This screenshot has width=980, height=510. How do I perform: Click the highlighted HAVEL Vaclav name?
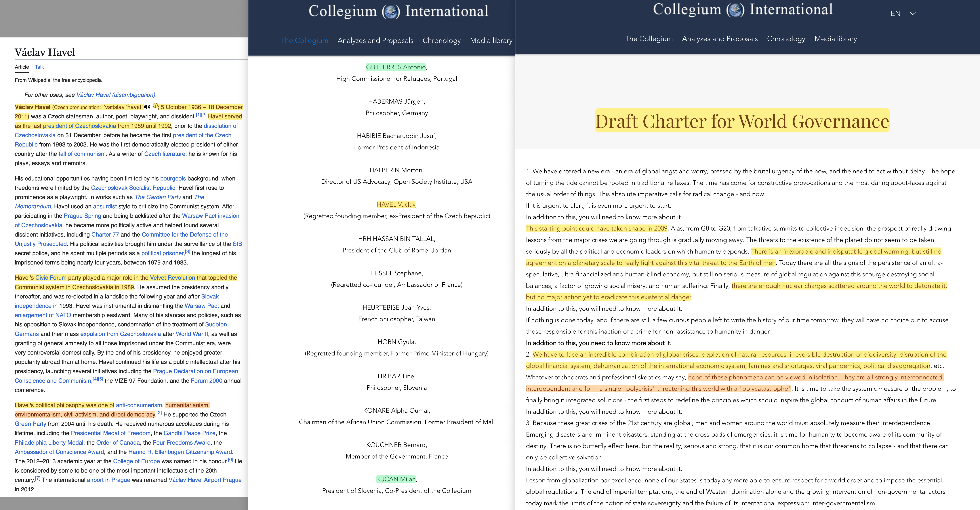(396, 205)
